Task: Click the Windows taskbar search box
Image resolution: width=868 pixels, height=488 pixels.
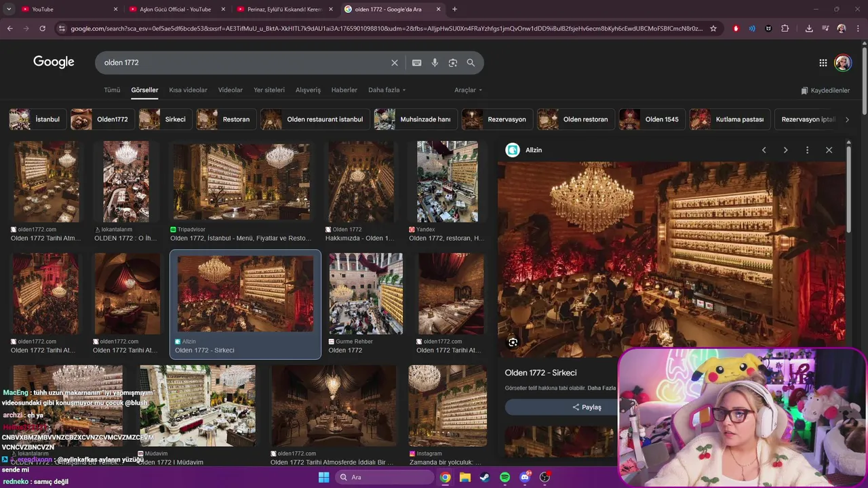Action: tap(385, 477)
